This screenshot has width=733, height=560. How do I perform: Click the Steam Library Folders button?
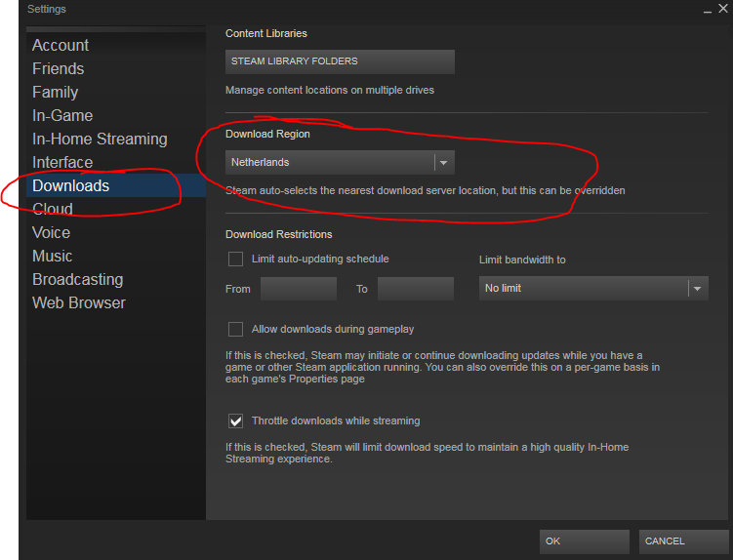coord(340,61)
